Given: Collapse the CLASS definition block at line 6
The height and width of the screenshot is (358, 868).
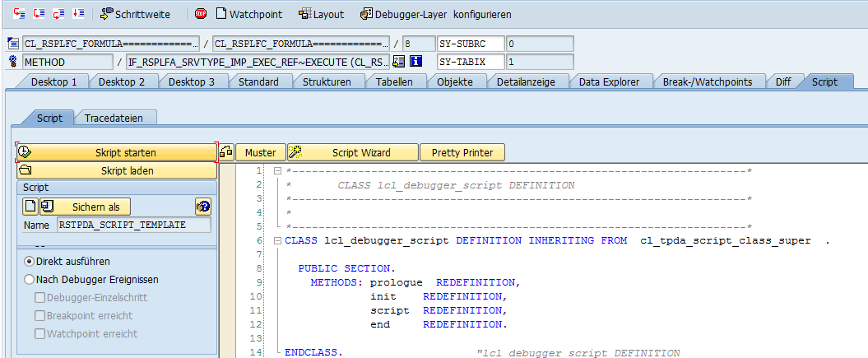Looking at the screenshot, I should (278, 240).
